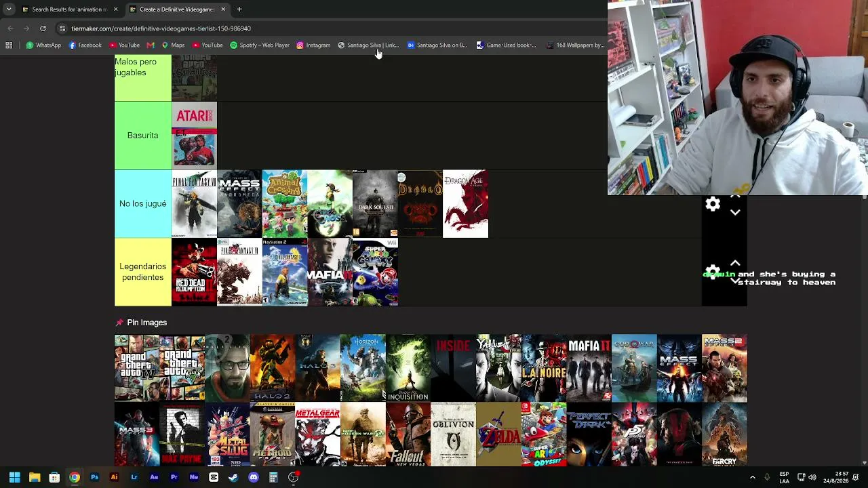Image resolution: width=868 pixels, height=488 pixels.
Task: Move 'No los jugué' tier down
Action: point(735,212)
